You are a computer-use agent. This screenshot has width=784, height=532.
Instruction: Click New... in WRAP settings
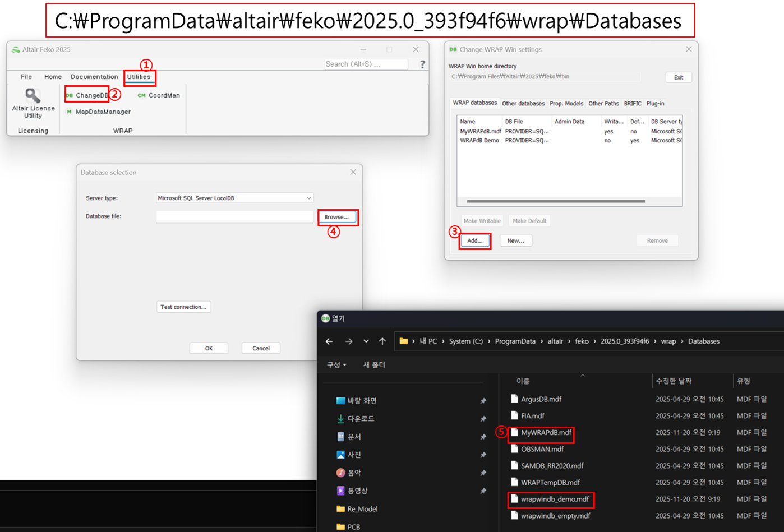click(515, 240)
